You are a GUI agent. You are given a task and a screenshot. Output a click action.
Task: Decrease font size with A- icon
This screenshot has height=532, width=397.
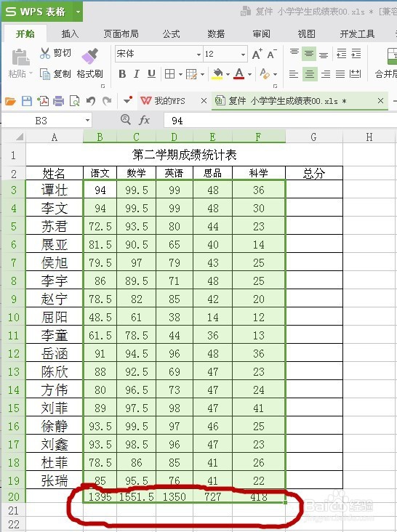[x=272, y=54]
